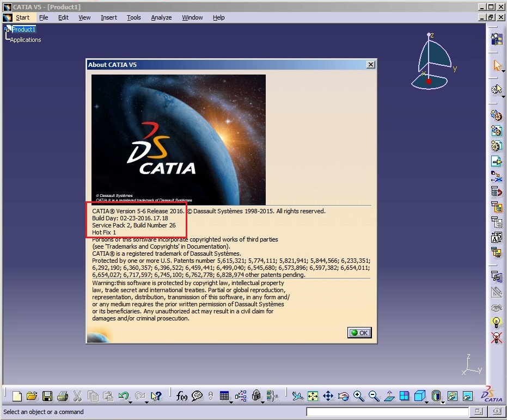Toggle the yellow light bulb icon
507x420 pixels.
(x=496, y=322)
